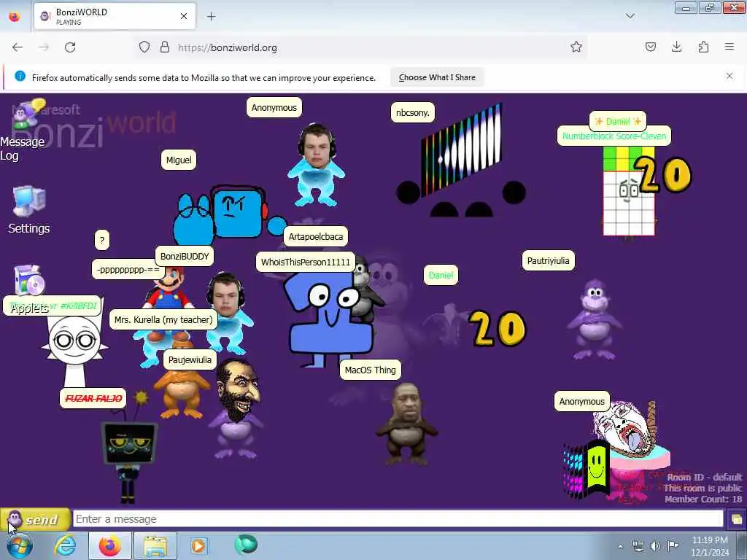Dismiss the Firefox data notification bar

click(x=729, y=76)
